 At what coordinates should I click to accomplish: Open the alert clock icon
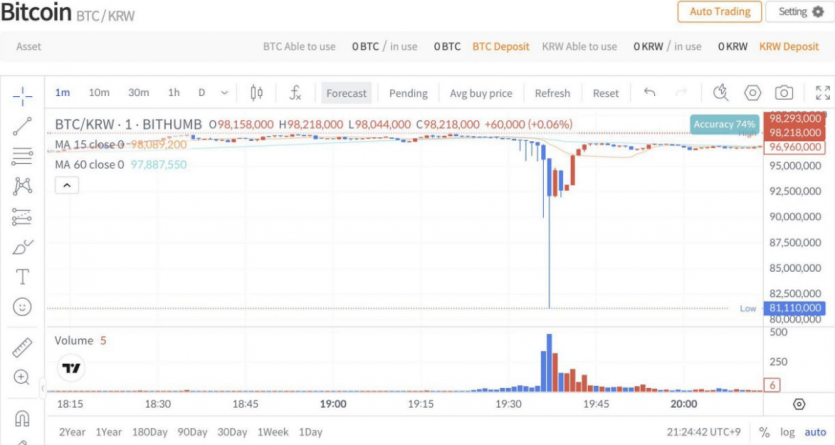point(721,93)
